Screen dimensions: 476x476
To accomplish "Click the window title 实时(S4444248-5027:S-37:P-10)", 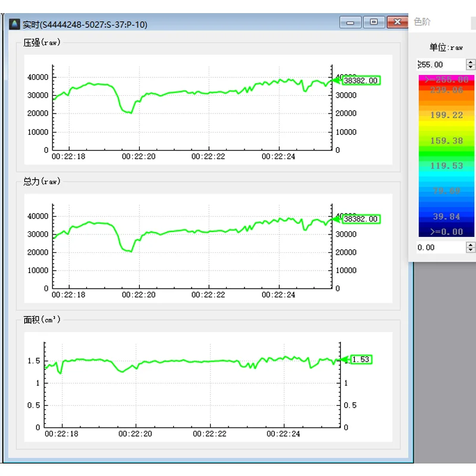I will pos(85,24).
